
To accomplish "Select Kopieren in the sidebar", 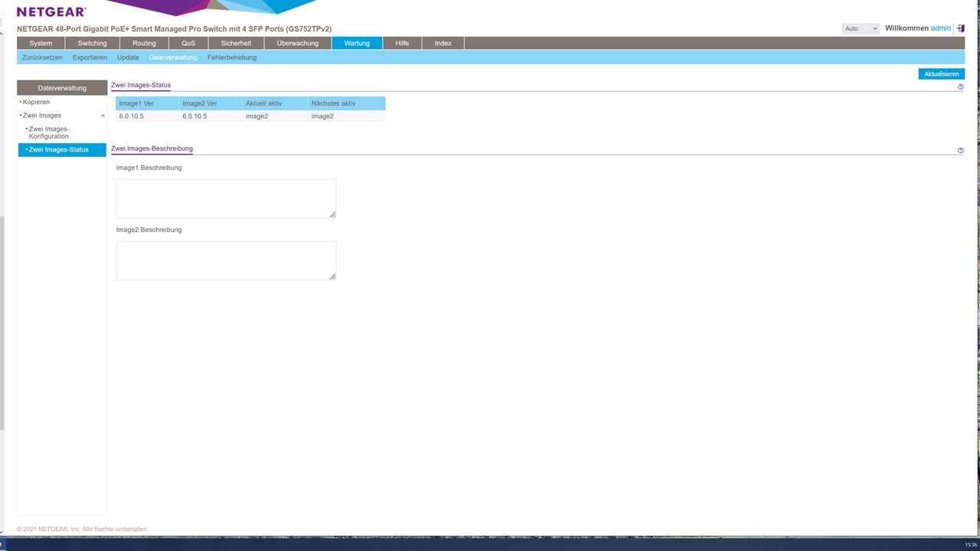I will pyautogui.click(x=36, y=102).
